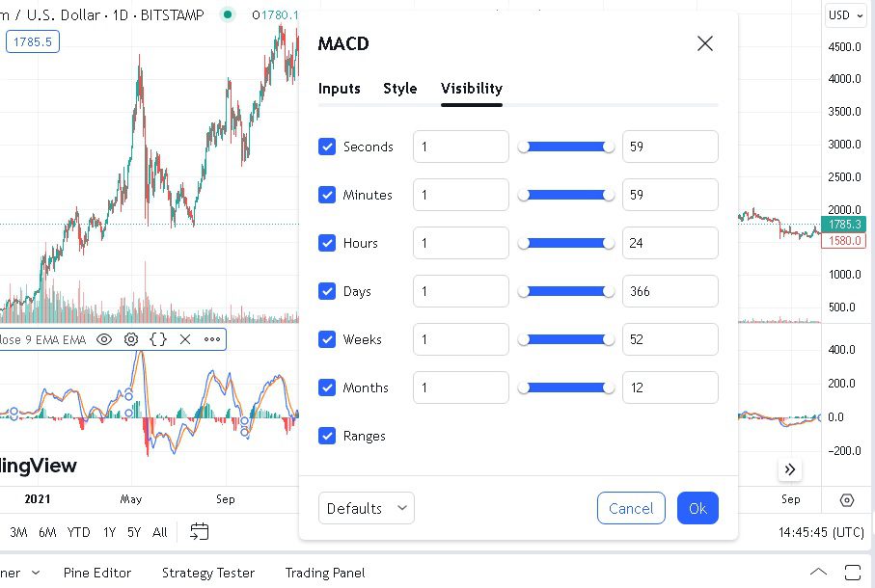The height and width of the screenshot is (588, 875).
Task: Open the Defaults dropdown
Action: click(x=367, y=508)
